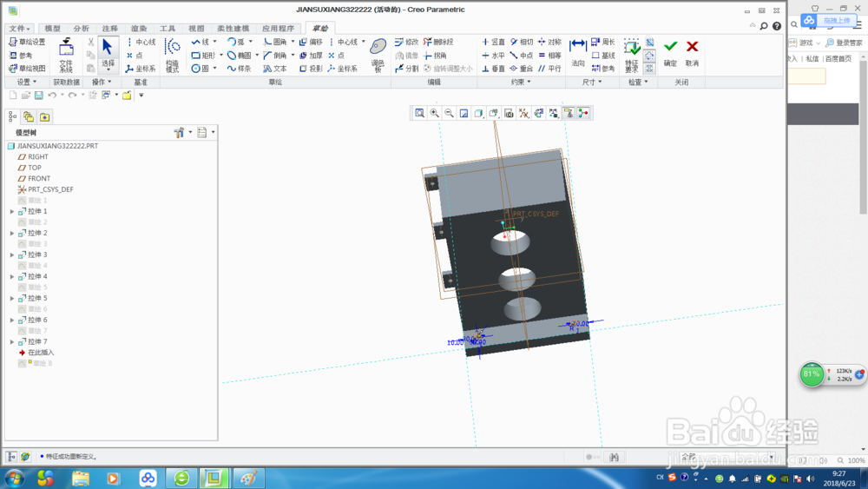Apply the 平行 parallel constraint

[549, 69]
